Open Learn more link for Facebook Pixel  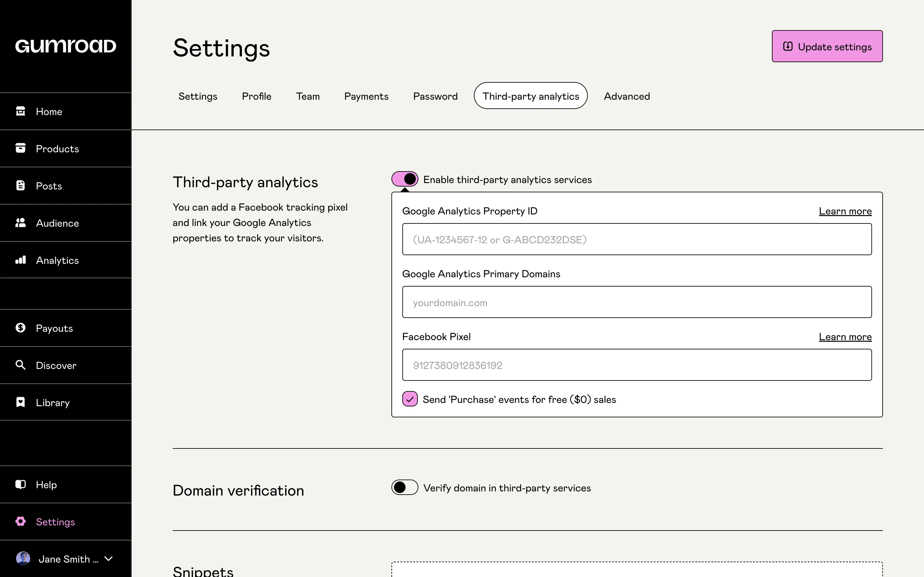pos(845,337)
